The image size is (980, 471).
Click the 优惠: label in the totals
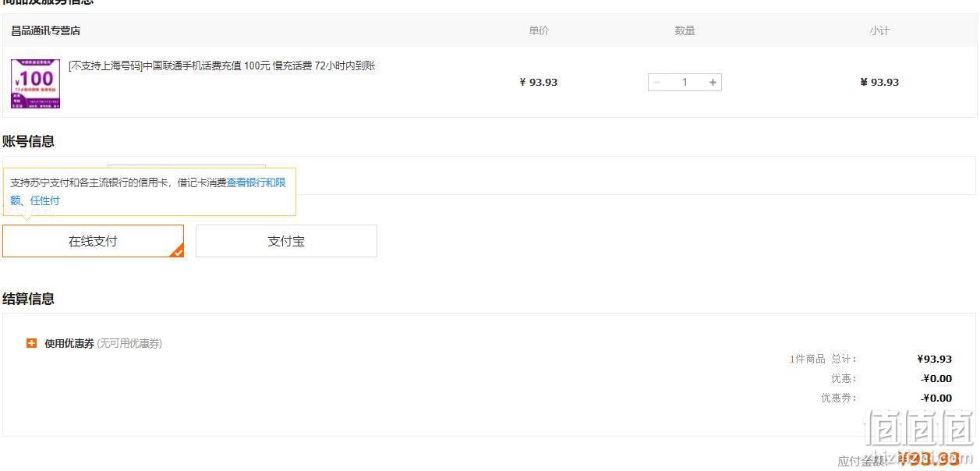844,378
